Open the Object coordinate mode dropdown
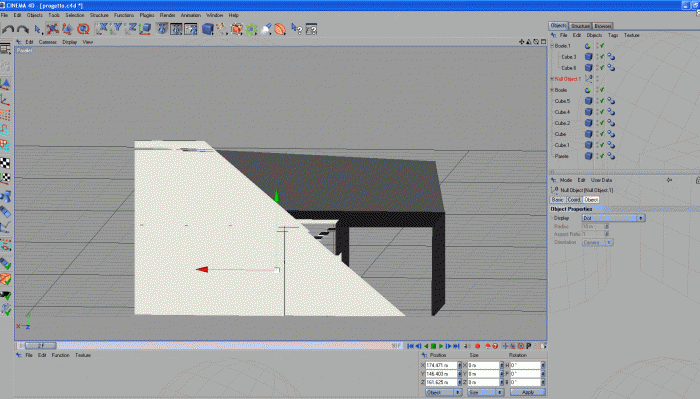700x399 pixels. (443, 392)
